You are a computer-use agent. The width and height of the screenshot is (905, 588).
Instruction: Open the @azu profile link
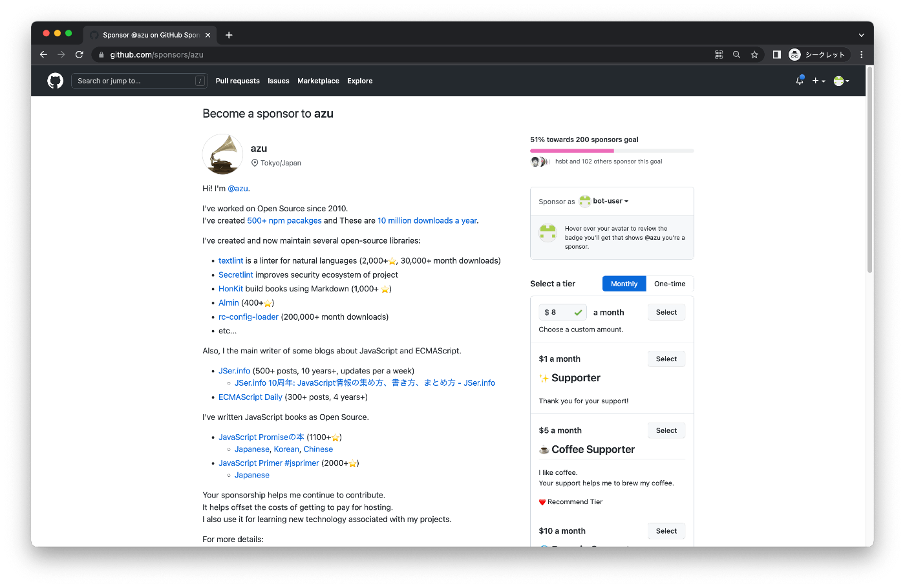coord(238,189)
